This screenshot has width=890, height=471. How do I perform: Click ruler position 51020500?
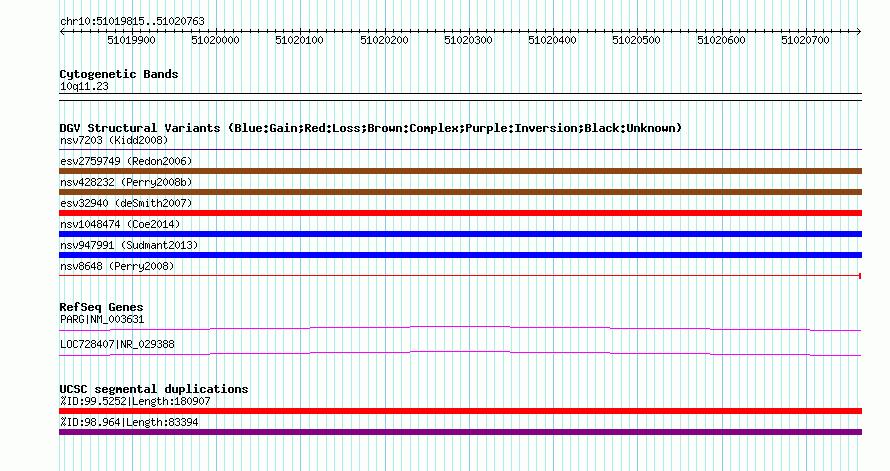636,40
